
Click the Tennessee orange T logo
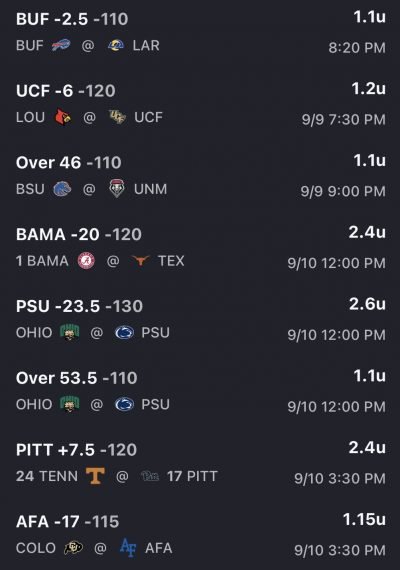tap(95, 476)
